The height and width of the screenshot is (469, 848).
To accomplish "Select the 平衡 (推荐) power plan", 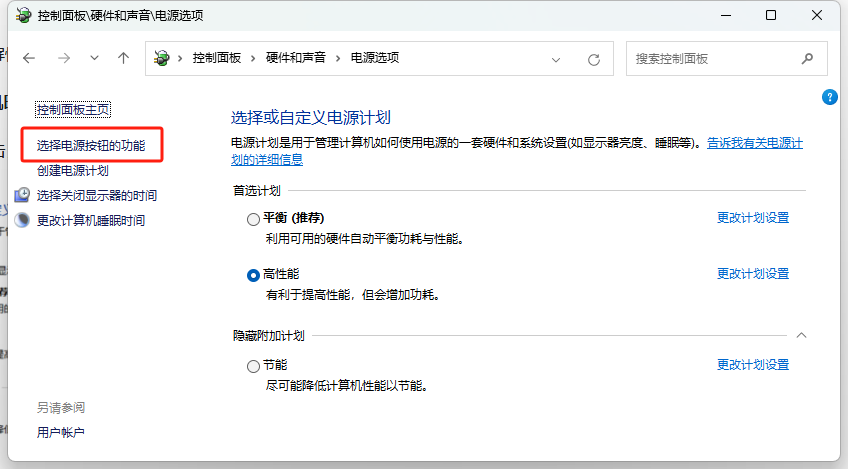I will (x=253, y=219).
